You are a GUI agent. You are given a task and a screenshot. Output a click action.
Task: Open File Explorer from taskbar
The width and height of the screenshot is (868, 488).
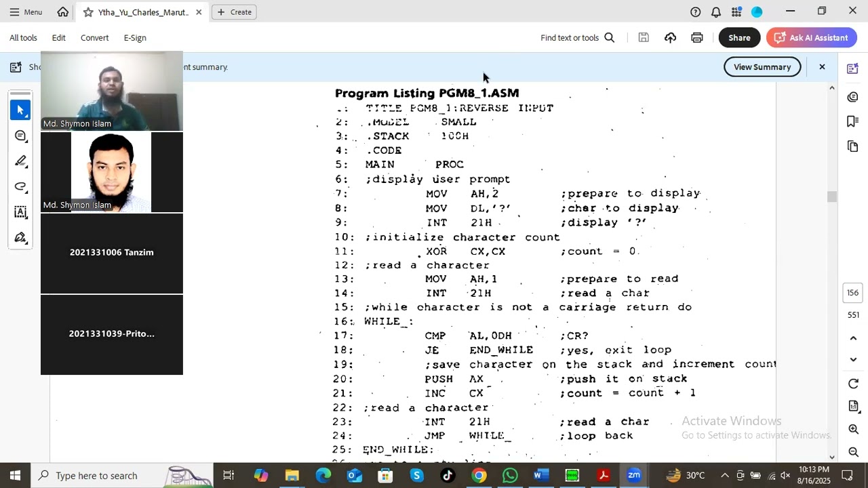(292, 475)
